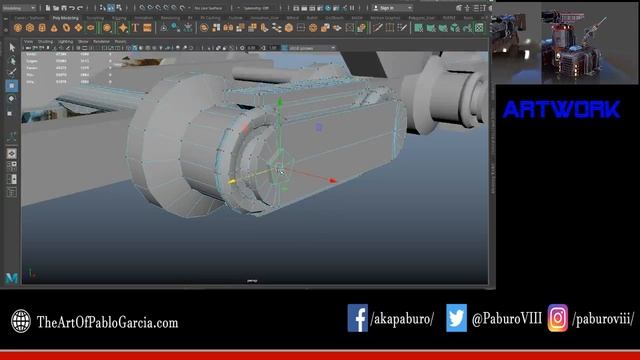
Task: Toggle snap to points magnet
Action: coord(158,8)
